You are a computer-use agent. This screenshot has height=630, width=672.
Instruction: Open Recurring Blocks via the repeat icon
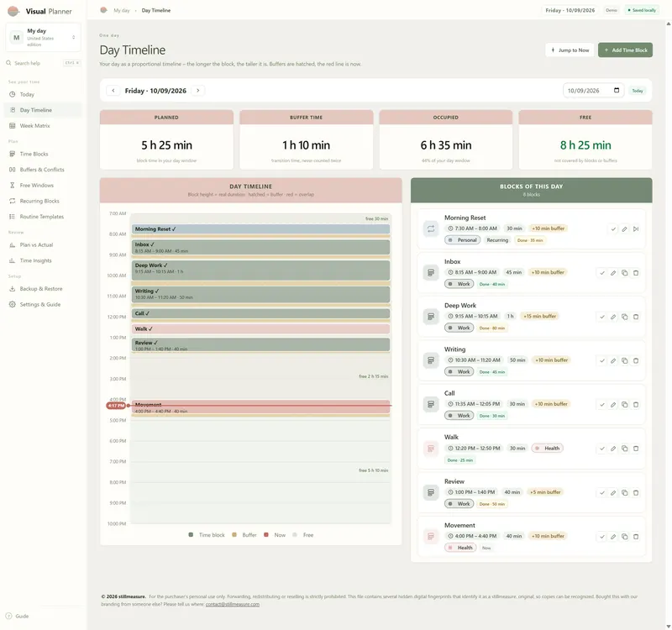click(x=13, y=201)
